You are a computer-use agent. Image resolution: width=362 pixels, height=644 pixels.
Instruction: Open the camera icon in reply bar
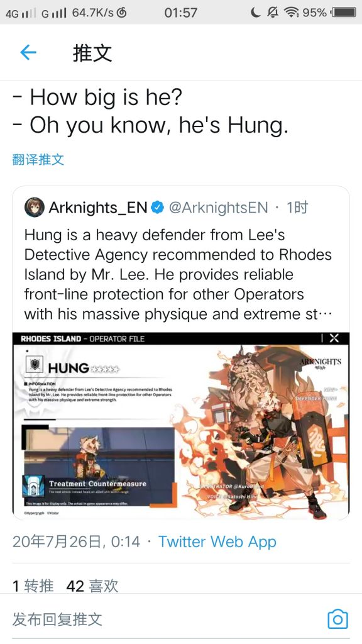pyautogui.click(x=337, y=619)
